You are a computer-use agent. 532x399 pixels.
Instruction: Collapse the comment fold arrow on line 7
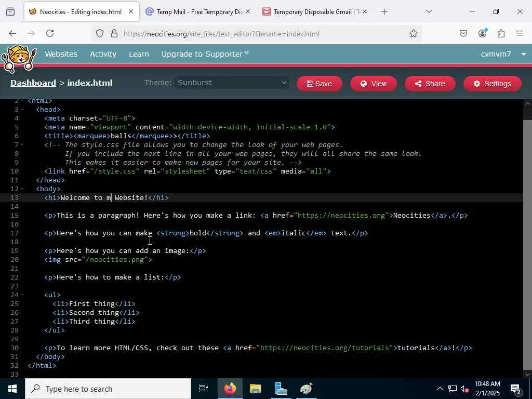(22, 145)
